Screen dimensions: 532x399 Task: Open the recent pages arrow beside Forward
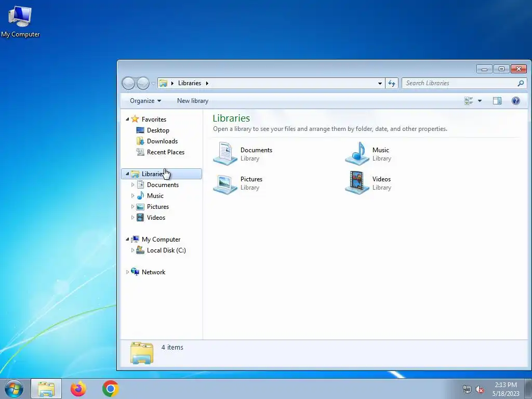153,83
